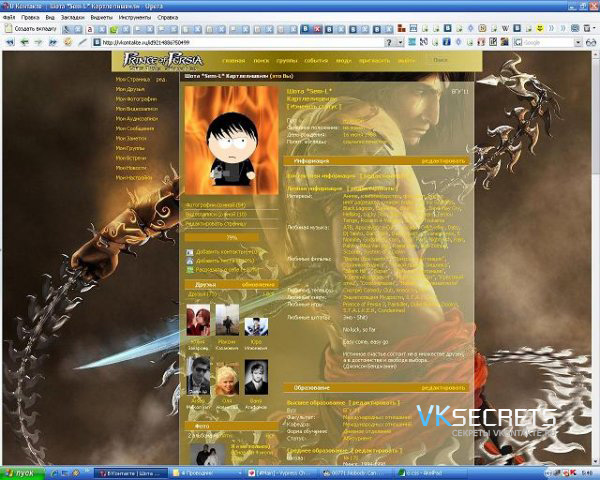
Task: Open the Инструменты menu
Action: click(135, 18)
